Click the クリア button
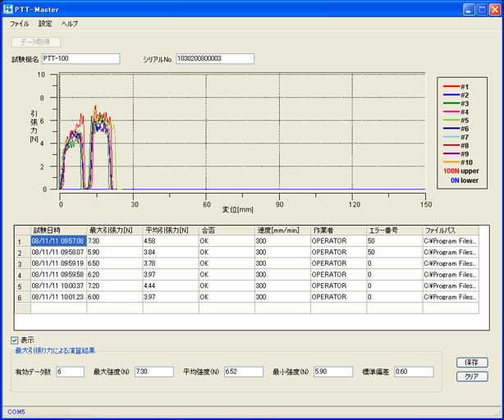 471,376
